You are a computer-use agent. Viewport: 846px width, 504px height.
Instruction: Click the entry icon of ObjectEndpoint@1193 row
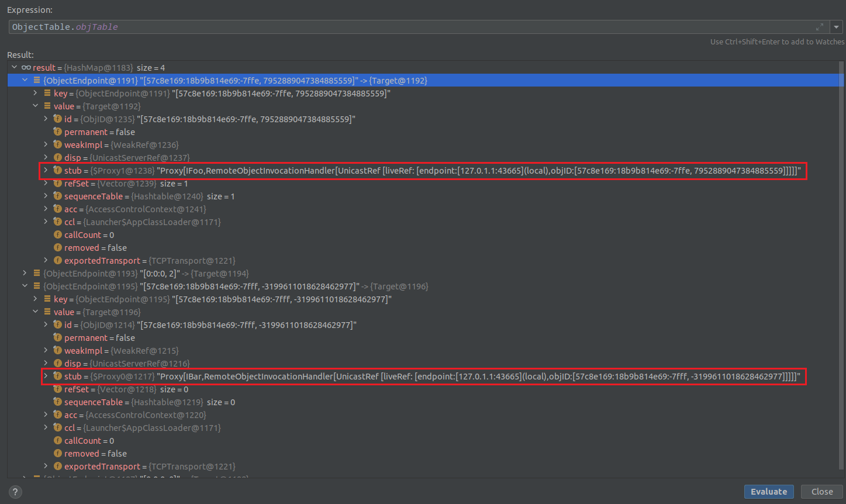(x=36, y=274)
